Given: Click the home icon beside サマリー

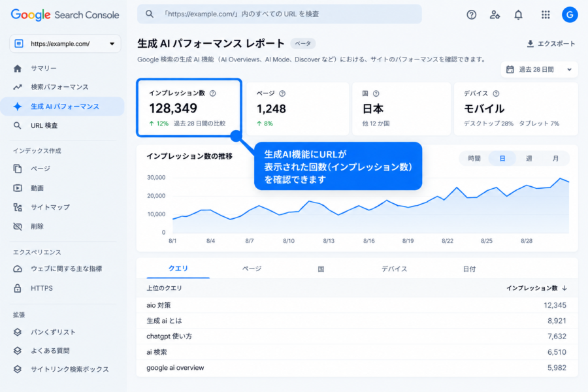Looking at the screenshot, I should pos(17,68).
